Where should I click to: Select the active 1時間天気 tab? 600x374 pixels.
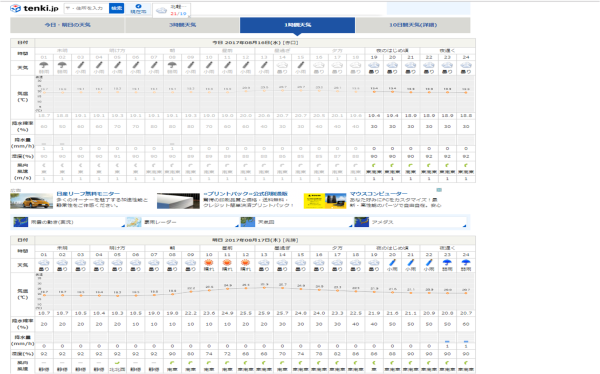[x=297, y=25]
